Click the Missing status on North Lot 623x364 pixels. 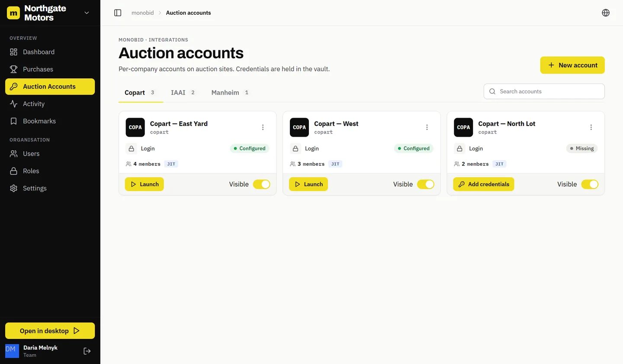582,148
